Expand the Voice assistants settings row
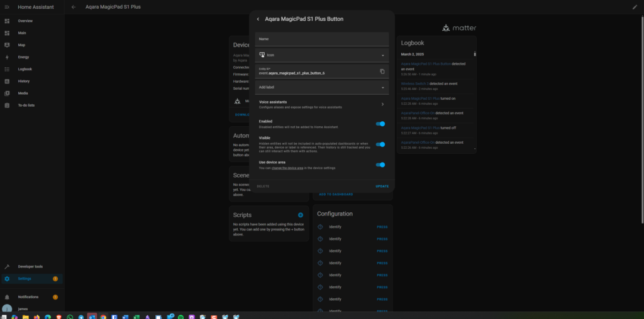This screenshot has width=644, height=319. (321, 104)
